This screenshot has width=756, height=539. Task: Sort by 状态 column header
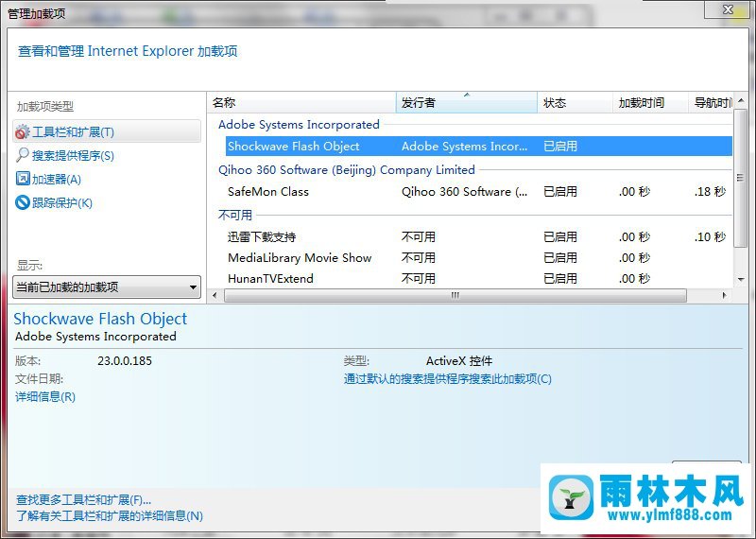[575, 102]
